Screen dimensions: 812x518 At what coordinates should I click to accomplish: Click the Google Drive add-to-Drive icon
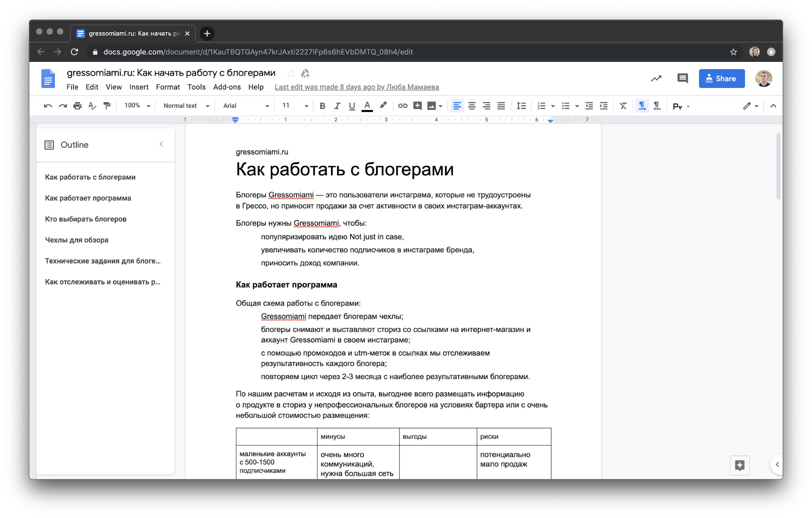pyautogui.click(x=305, y=73)
